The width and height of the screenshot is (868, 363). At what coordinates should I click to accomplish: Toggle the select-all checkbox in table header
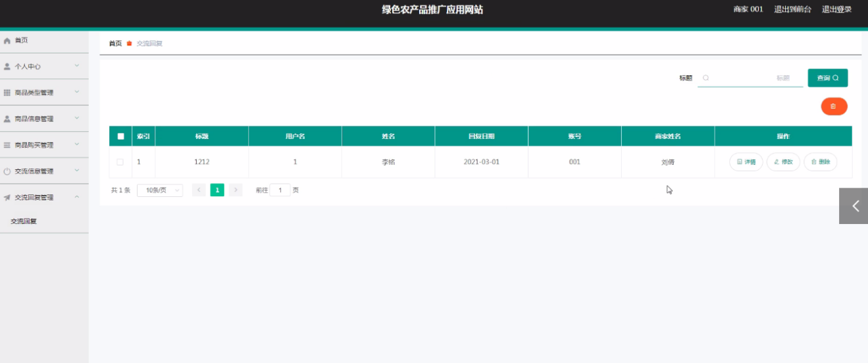[x=120, y=136]
